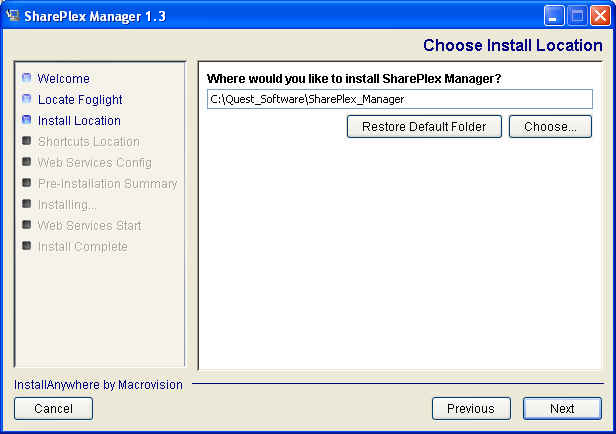The width and height of the screenshot is (616, 434).
Task: Click the Install Complete bullet icon
Action: click(26, 245)
